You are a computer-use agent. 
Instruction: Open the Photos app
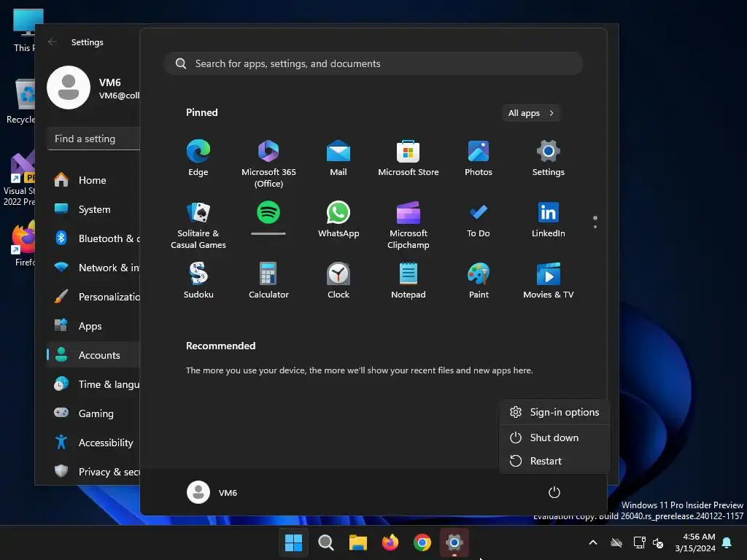[479, 158]
